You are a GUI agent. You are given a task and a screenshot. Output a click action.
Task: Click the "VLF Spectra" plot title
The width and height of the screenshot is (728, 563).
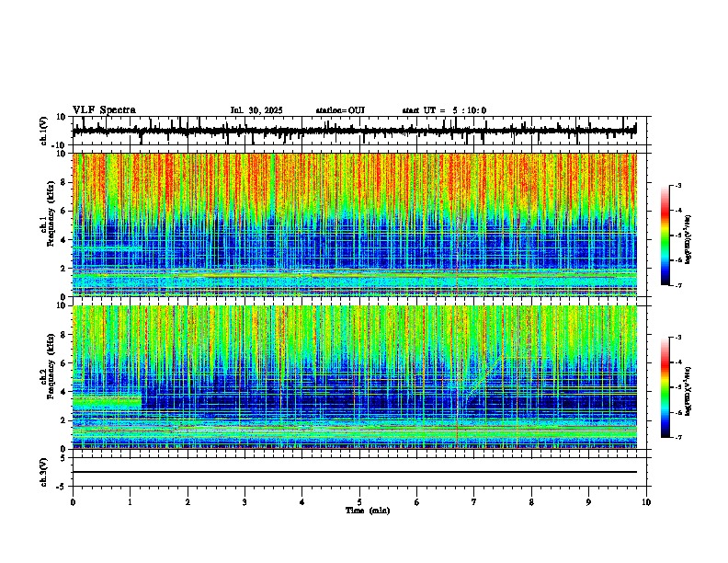[x=104, y=110]
